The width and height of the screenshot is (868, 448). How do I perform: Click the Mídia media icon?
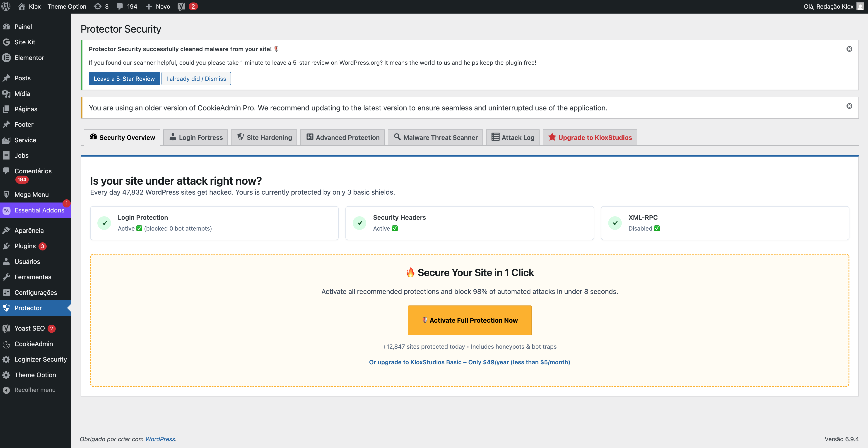coord(6,94)
